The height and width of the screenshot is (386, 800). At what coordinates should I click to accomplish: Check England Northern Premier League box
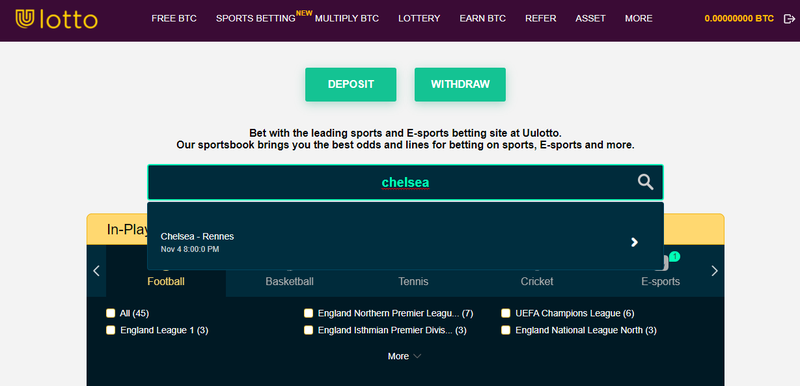click(x=308, y=313)
